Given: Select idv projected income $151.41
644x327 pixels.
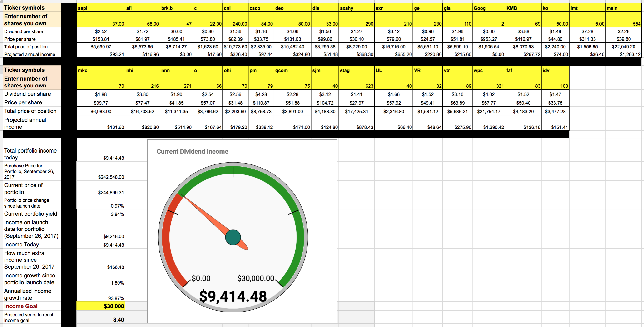Looking at the screenshot, I should 555,123.
